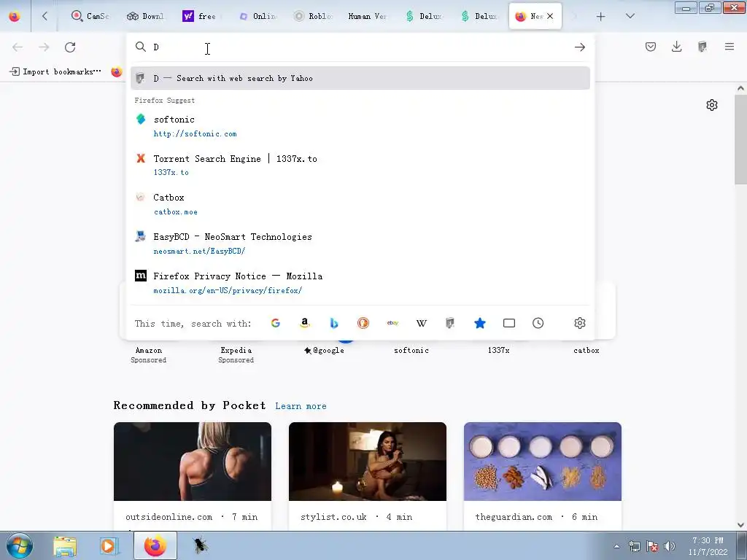Click the extension icon beside Downloads
The width and height of the screenshot is (747, 560).
click(703, 47)
